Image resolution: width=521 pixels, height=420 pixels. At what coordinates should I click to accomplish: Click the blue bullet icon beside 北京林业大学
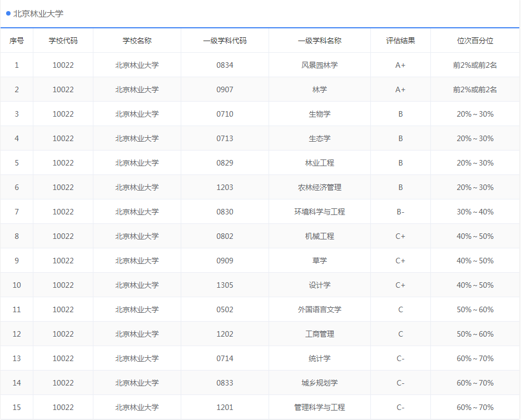pyautogui.click(x=8, y=14)
